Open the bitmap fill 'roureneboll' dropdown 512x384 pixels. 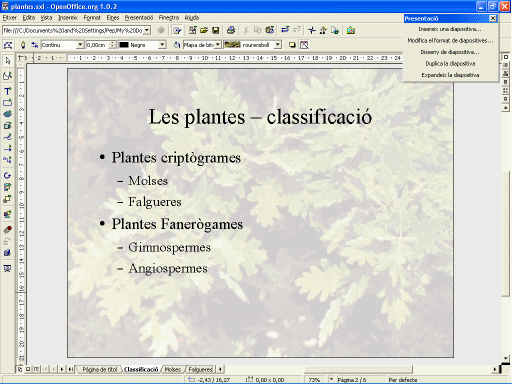click(278, 45)
